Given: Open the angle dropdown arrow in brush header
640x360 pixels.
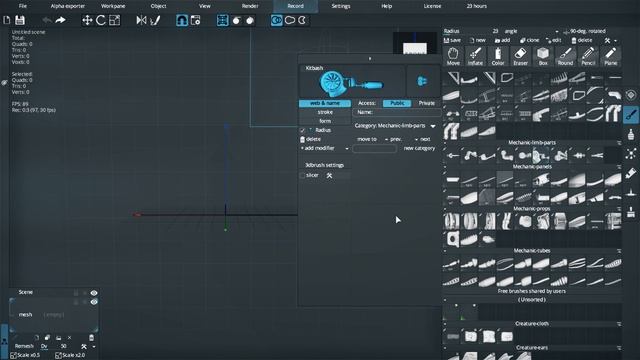Looking at the screenshot, I should [x=557, y=31].
